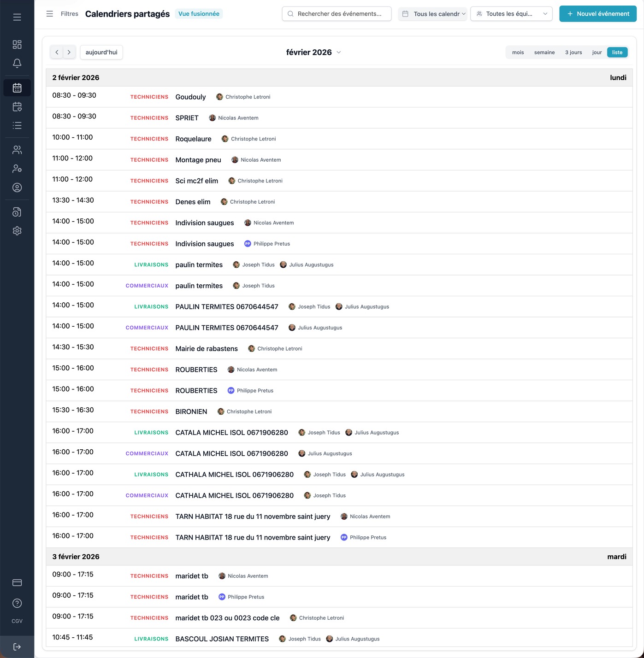This screenshot has height=658, width=644.
Task: Click the dashboard grid icon in sidebar
Action: coord(17,44)
